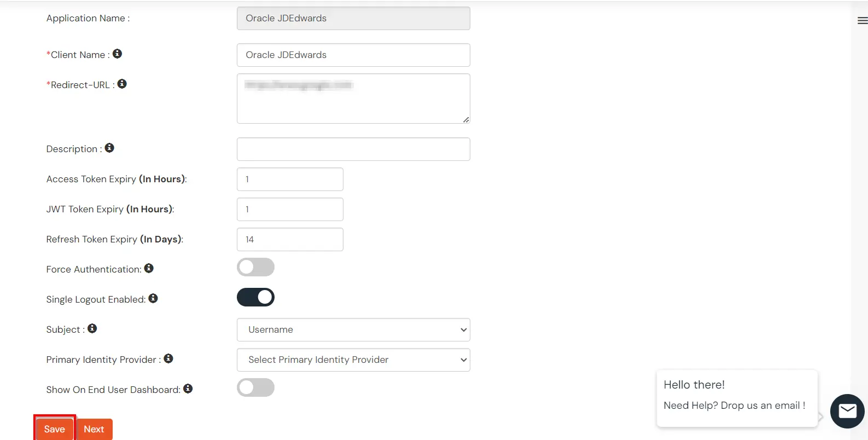Click inside the Description input field

[x=353, y=149]
